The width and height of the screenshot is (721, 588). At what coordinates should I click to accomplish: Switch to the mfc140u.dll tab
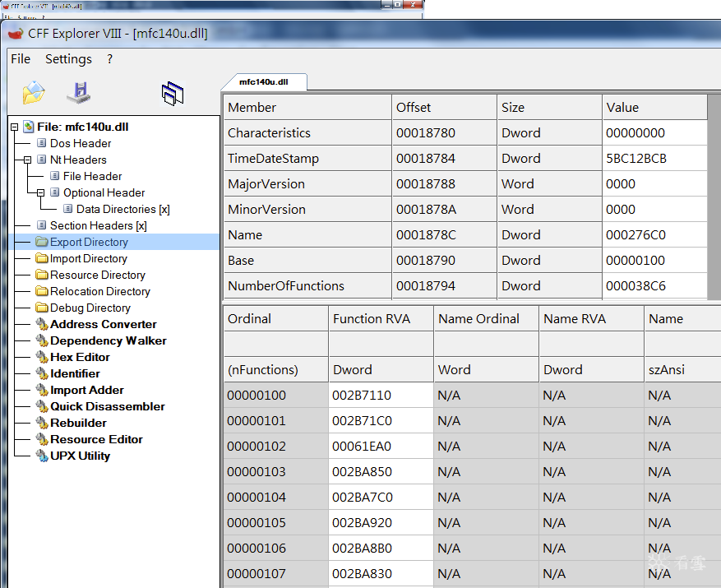pos(264,82)
